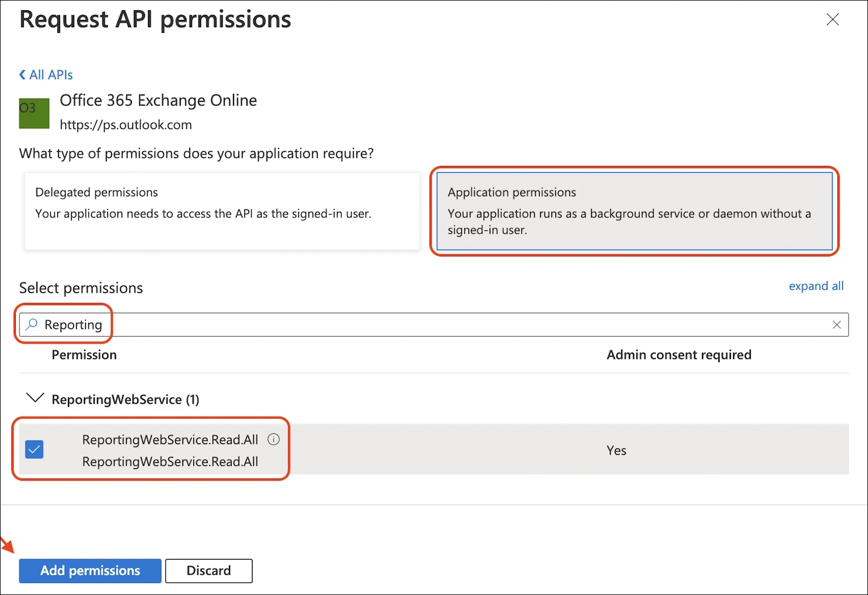The image size is (868, 595).
Task: Uncheck the ReportingWebService.Read.All checkbox
Action: (x=34, y=450)
